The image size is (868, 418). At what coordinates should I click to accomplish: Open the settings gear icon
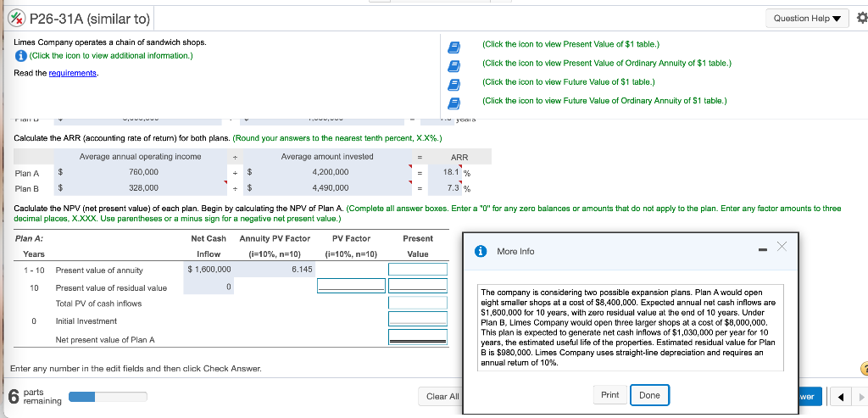tap(861, 19)
